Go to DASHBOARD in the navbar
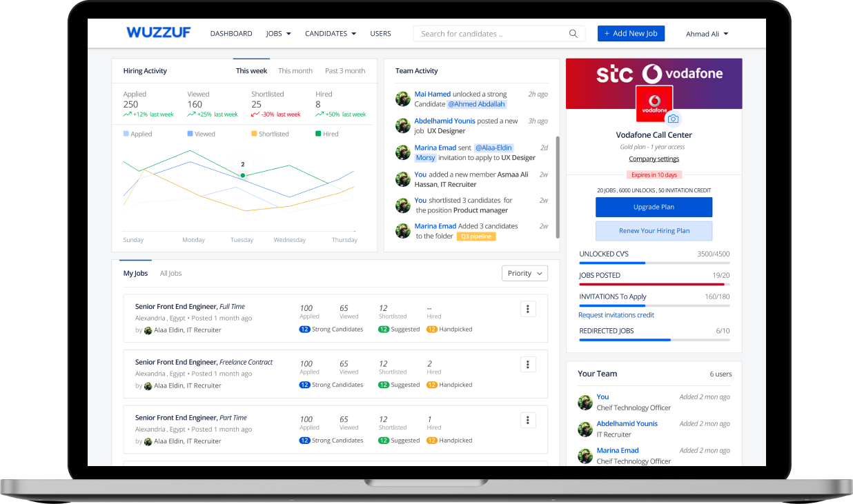Screen dimensions: 853x504 coord(231,34)
